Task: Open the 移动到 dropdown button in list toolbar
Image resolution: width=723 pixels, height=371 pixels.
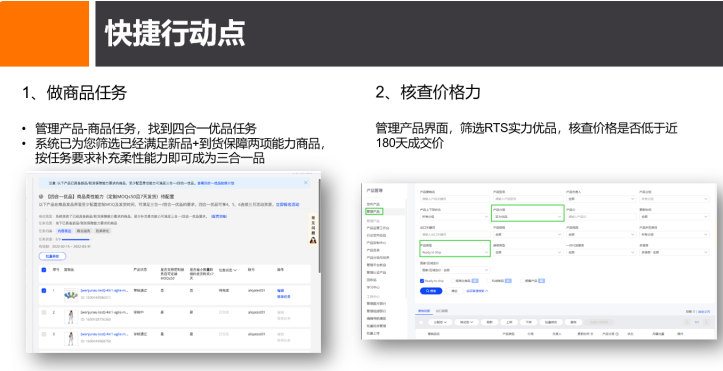Action: tap(466, 322)
